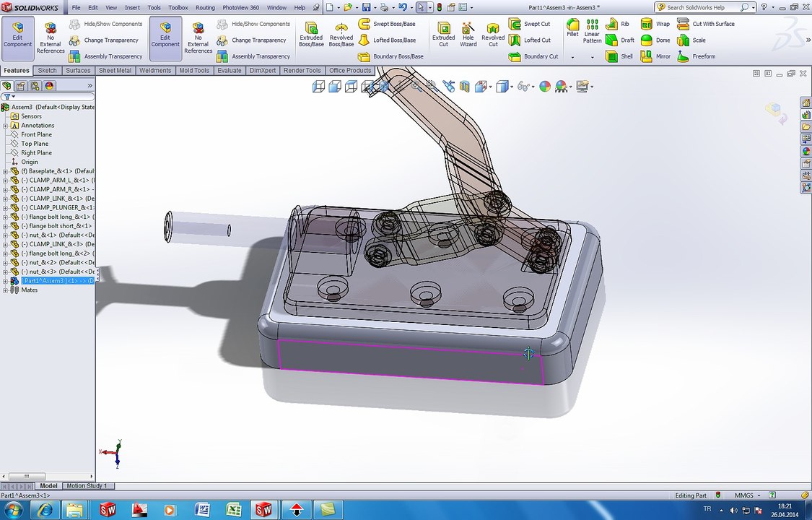Expand the CLAMP_ARM_L_&<1> component

tap(5, 181)
